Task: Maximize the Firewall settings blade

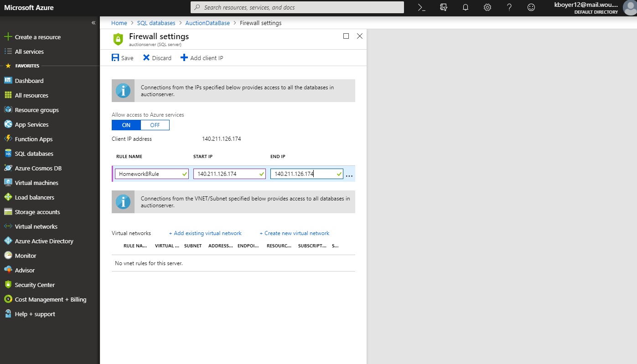Action: pyautogui.click(x=346, y=36)
